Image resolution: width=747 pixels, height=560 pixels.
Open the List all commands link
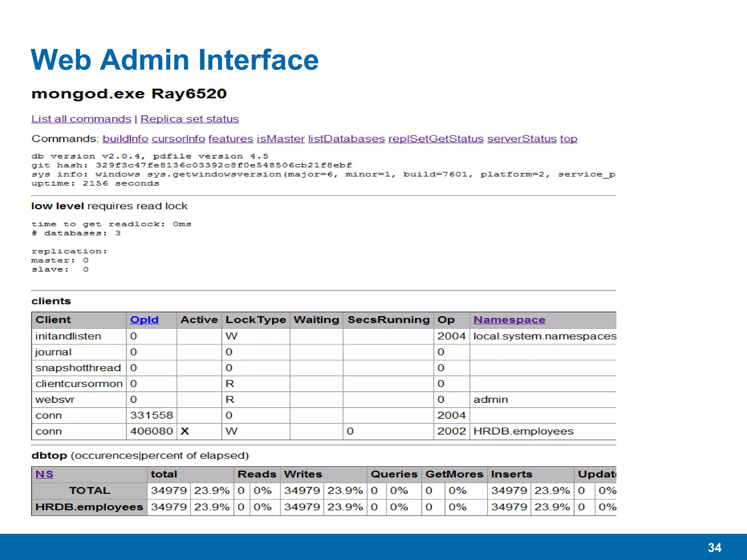pos(81,119)
